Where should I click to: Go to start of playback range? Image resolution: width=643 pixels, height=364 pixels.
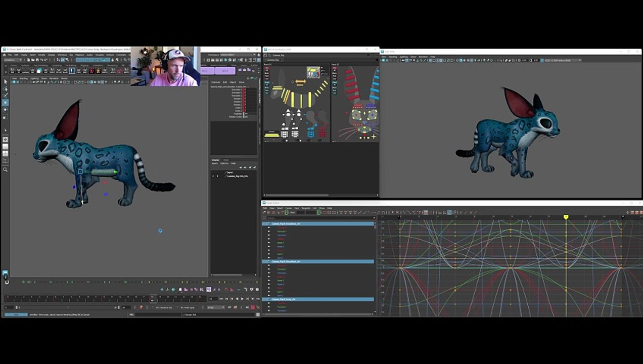(221, 299)
